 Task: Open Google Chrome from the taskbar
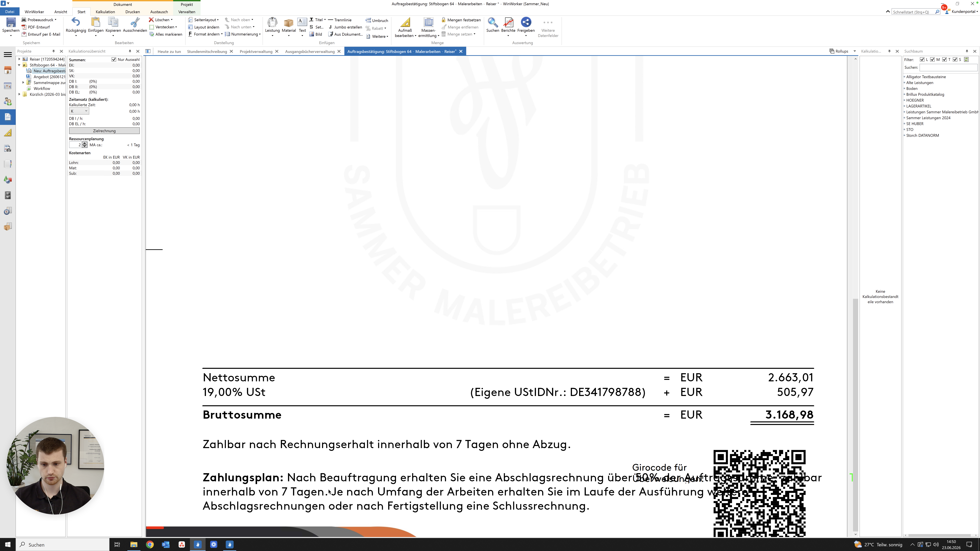[150, 544]
